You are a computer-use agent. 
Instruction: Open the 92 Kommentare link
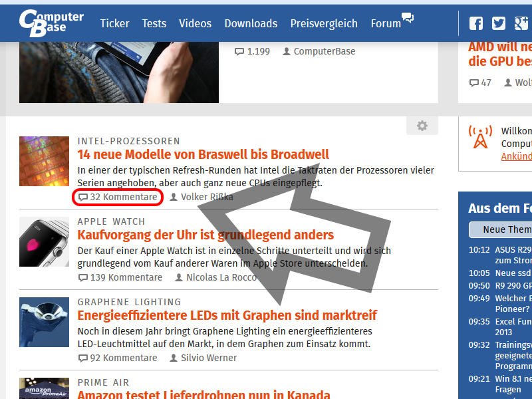[x=124, y=358]
